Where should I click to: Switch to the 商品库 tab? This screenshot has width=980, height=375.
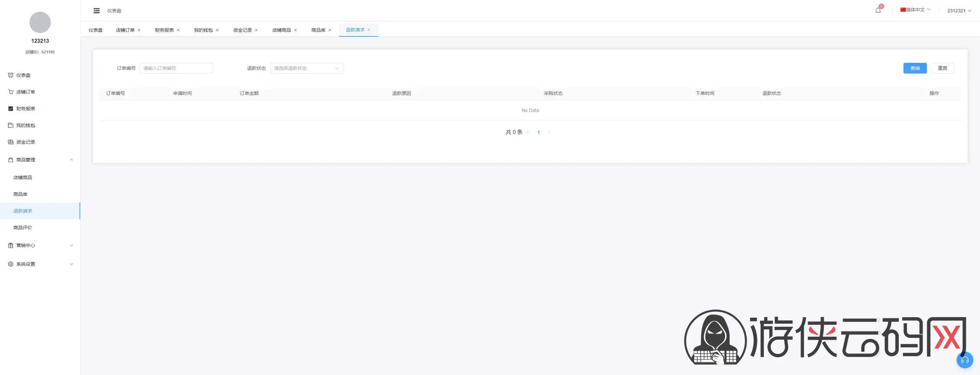(x=318, y=30)
